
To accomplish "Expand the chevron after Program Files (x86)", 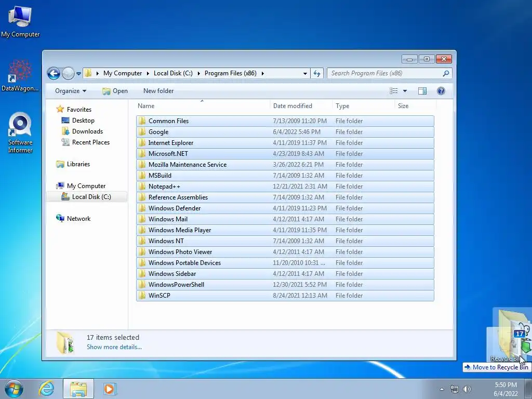I will 262,73.
